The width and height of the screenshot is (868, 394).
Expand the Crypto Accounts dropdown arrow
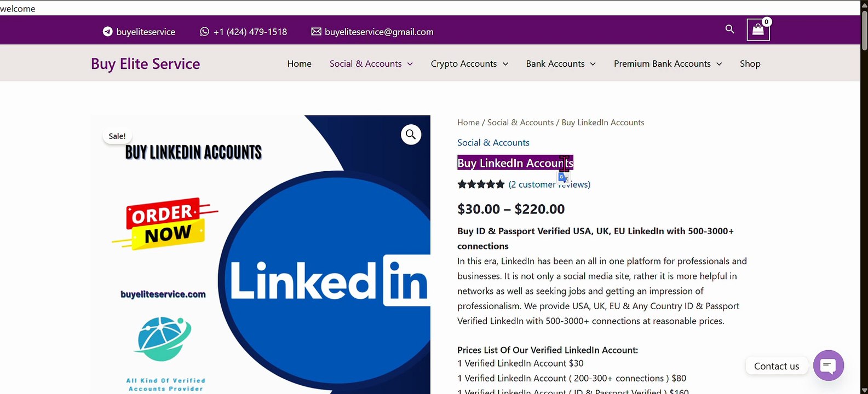[505, 64]
